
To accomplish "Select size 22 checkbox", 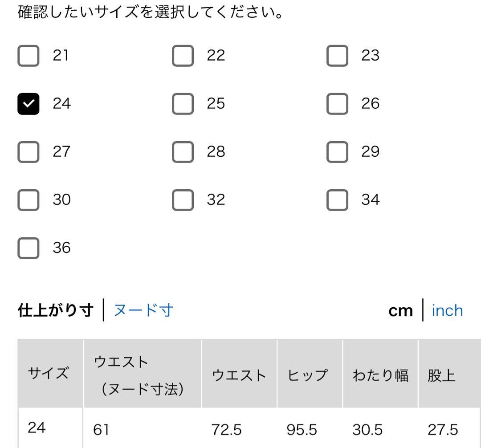I will pyautogui.click(x=183, y=56).
